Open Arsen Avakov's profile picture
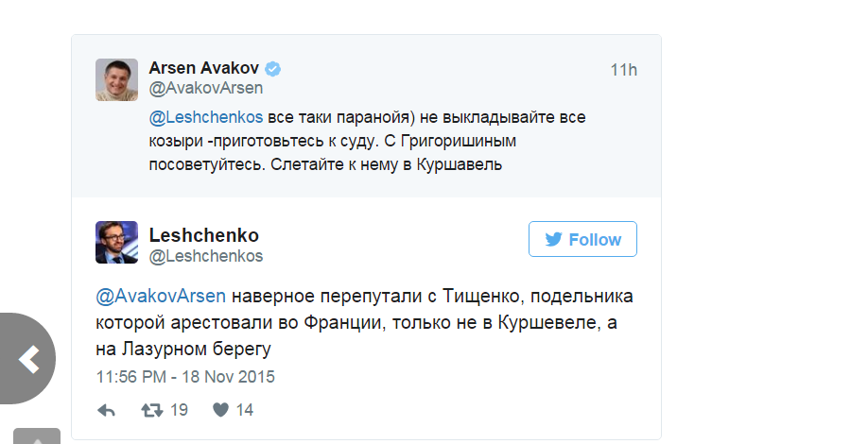This screenshot has width=868, height=444. [117, 79]
